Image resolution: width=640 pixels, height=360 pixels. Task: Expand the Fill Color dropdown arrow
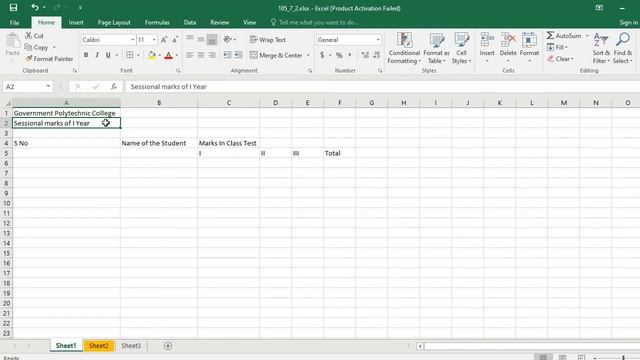pyautogui.click(x=160, y=55)
